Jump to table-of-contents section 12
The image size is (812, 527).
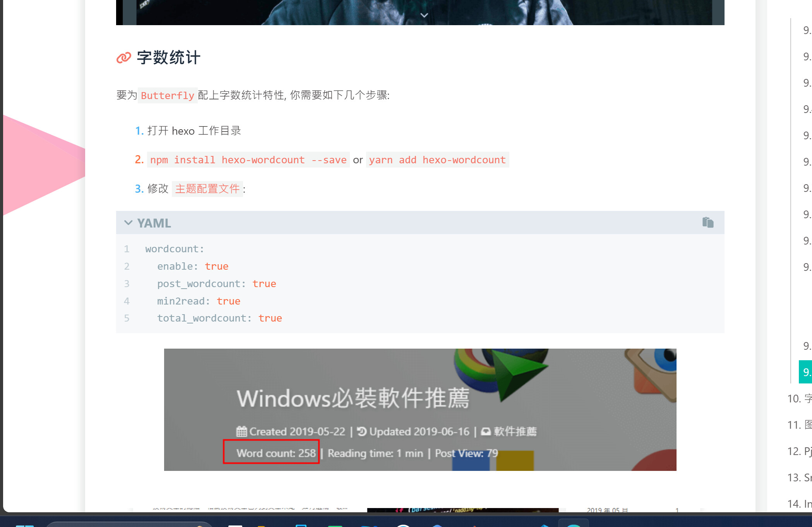(x=800, y=451)
